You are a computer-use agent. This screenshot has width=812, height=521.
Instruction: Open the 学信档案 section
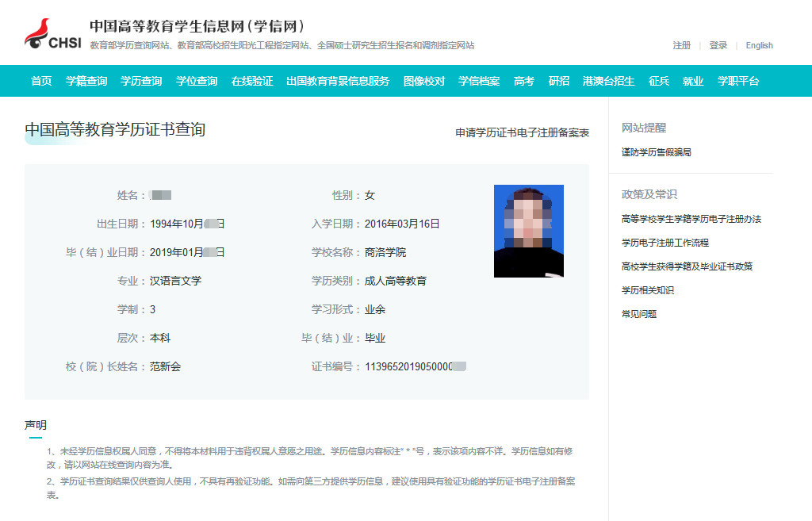(479, 81)
